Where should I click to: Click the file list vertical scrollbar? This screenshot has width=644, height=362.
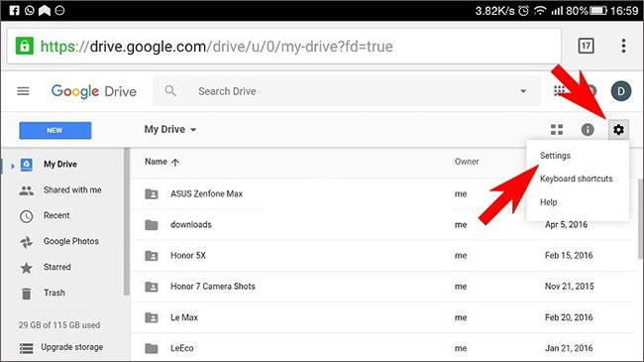point(640,219)
